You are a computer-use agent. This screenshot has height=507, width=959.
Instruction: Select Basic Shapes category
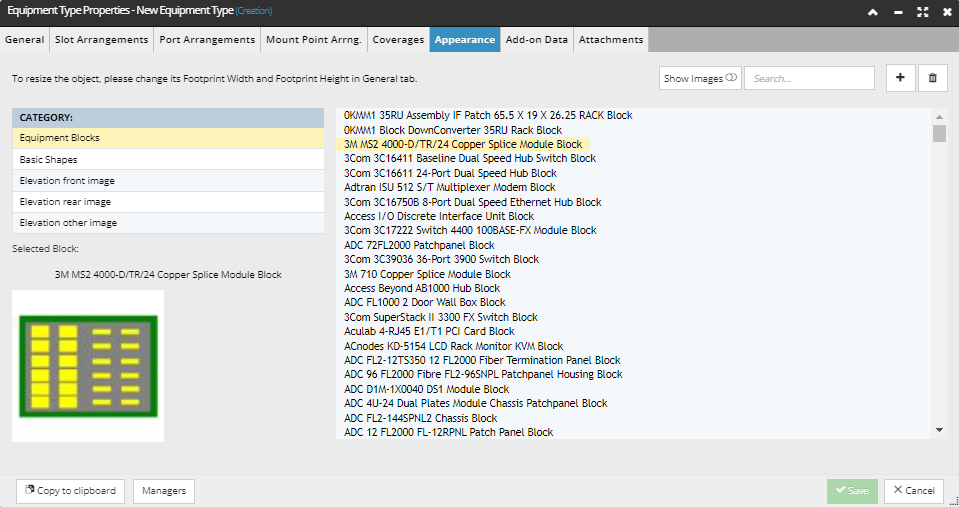coord(168,160)
